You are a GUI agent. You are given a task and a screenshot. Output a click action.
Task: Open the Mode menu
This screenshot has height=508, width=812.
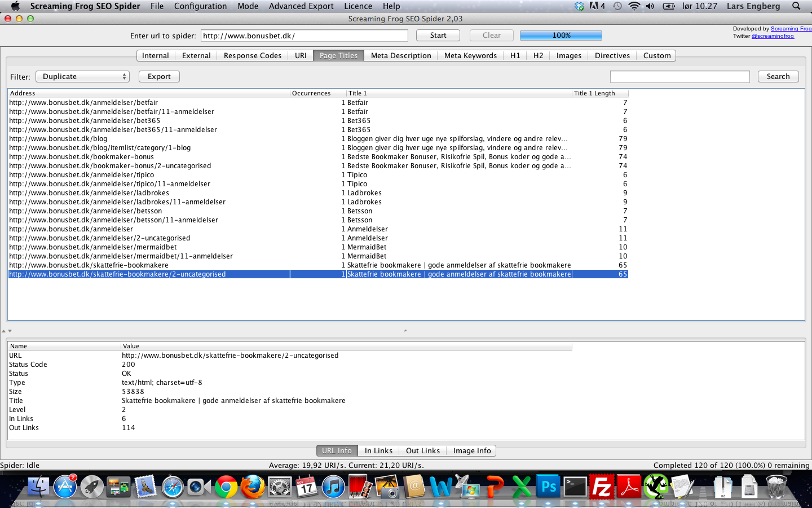[248, 6]
